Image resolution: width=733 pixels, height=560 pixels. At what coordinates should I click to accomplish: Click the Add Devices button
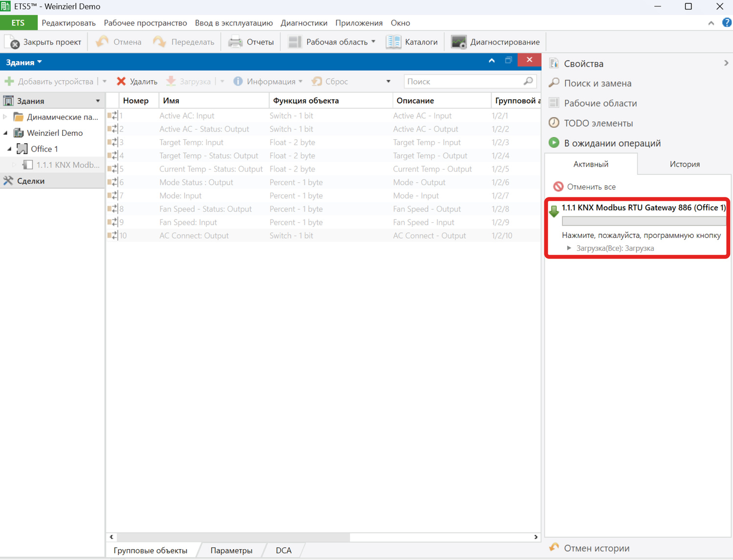coord(49,82)
